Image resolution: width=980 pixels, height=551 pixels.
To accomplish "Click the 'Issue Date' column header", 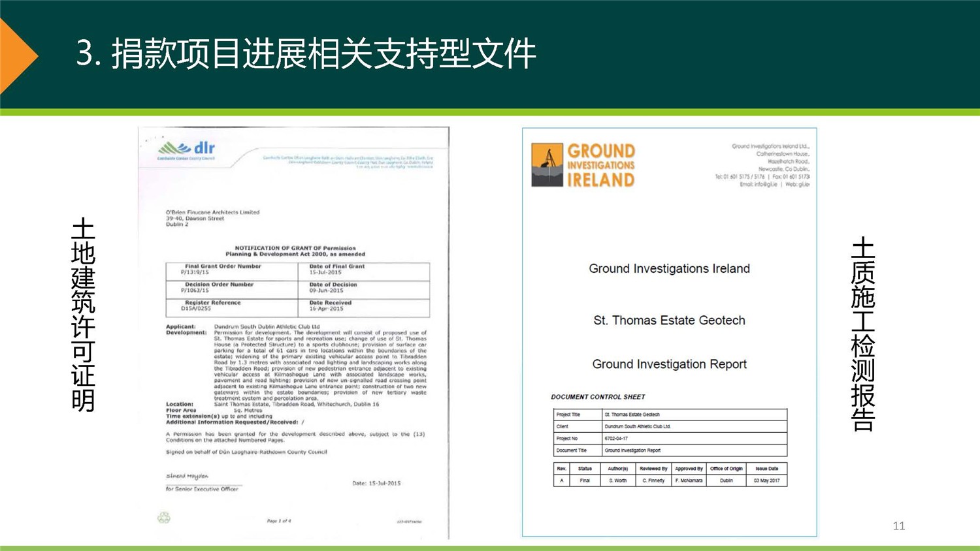I will 766,469.
